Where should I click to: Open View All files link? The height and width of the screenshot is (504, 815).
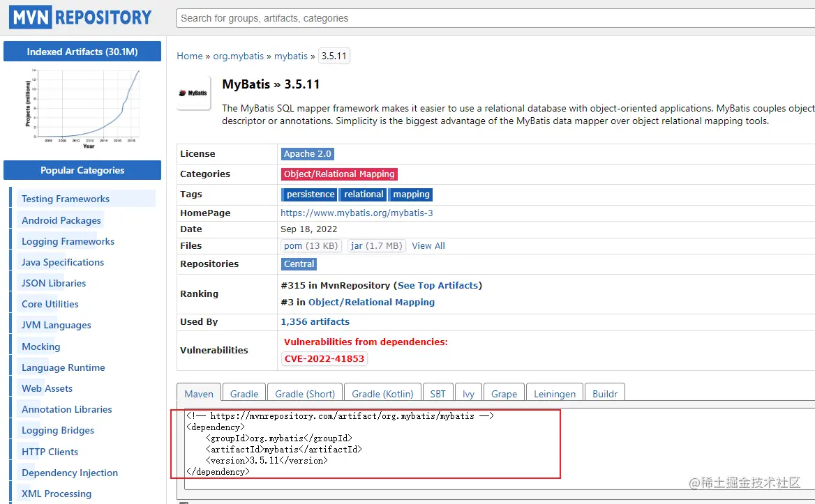point(428,245)
